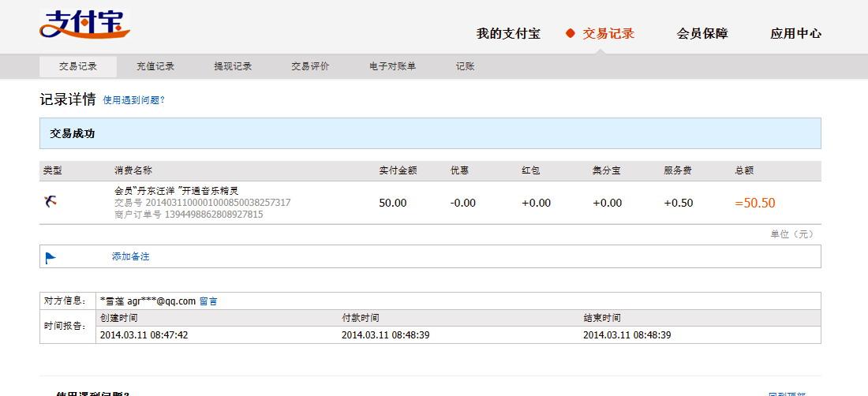This screenshot has width=868, height=396.
Task: Click the 结束时间 column label
Action: click(x=602, y=318)
